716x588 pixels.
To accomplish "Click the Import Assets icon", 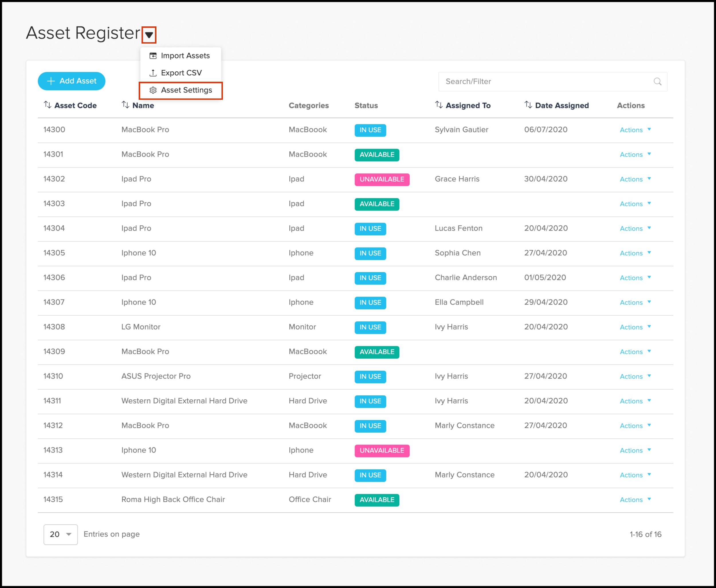I will [153, 56].
